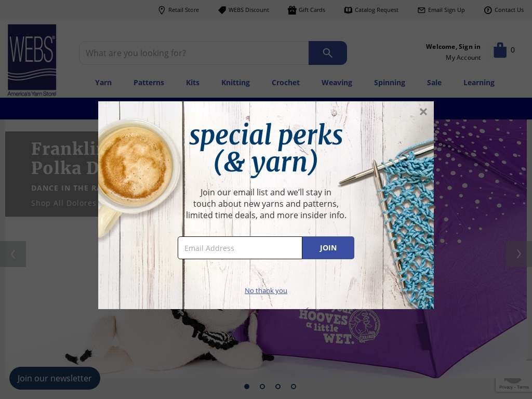The width and height of the screenshot is (532, 399).
Task: Click the Catalog Request book icon
Action: coord(348,10)
